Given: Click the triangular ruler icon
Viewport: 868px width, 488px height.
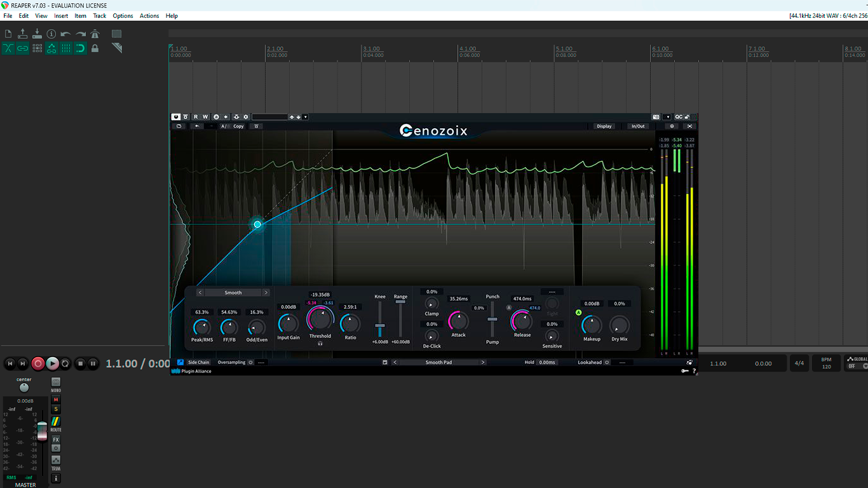Looking at the screenshot, I should [x=117, y=48].
